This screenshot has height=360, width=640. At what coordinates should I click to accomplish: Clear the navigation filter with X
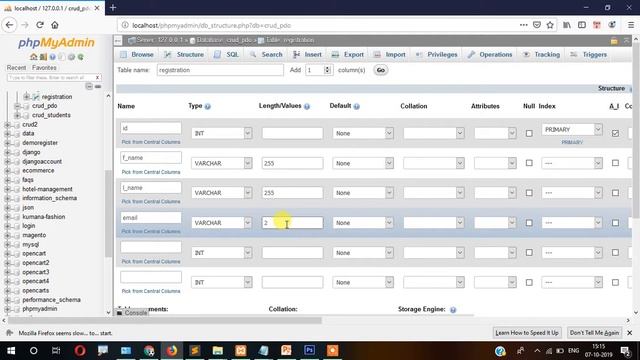[97, 78]
